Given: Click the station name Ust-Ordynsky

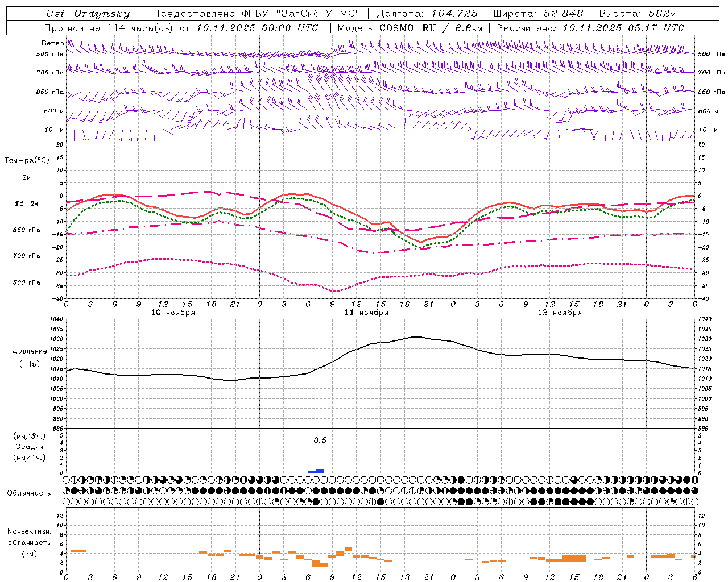Looking at the screenshot, I should click(88, 14).
